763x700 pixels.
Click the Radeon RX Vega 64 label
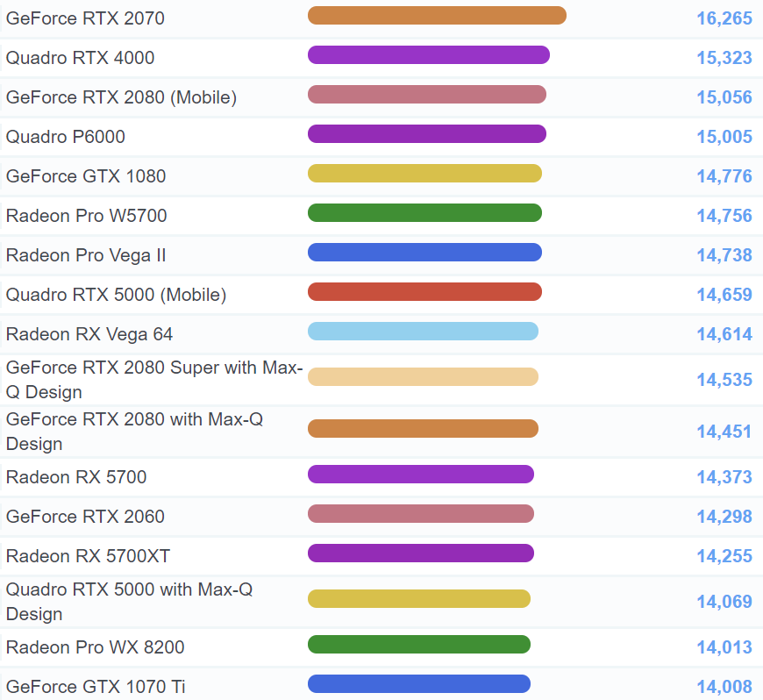89,334
